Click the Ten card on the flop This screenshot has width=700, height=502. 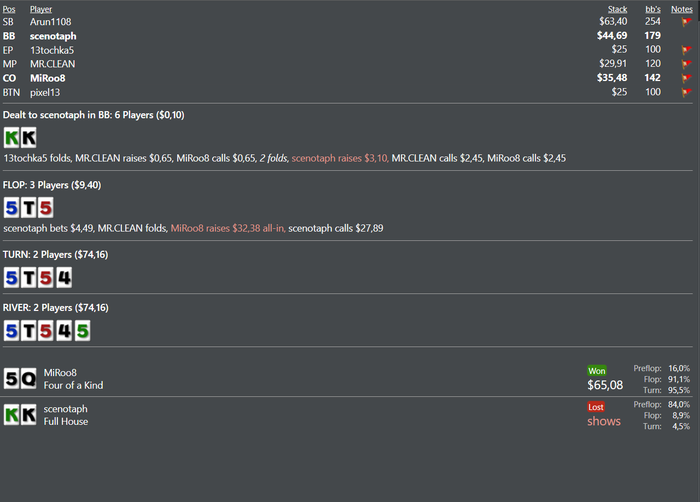[x=29, y=208]
